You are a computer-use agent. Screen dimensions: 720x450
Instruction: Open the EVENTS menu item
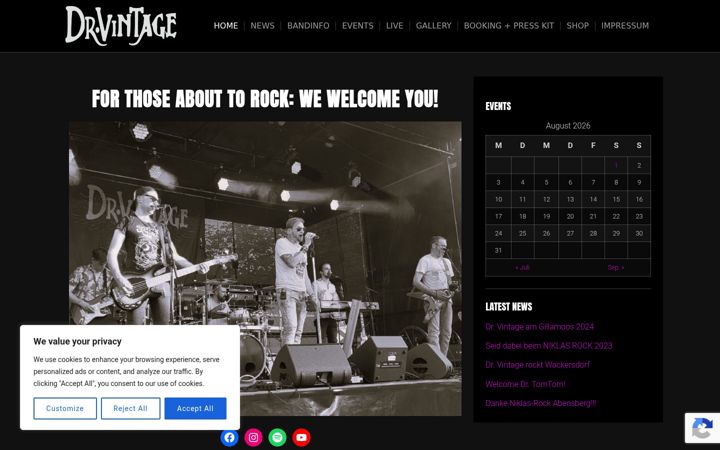pyautogui.click(x=358, y=26)
